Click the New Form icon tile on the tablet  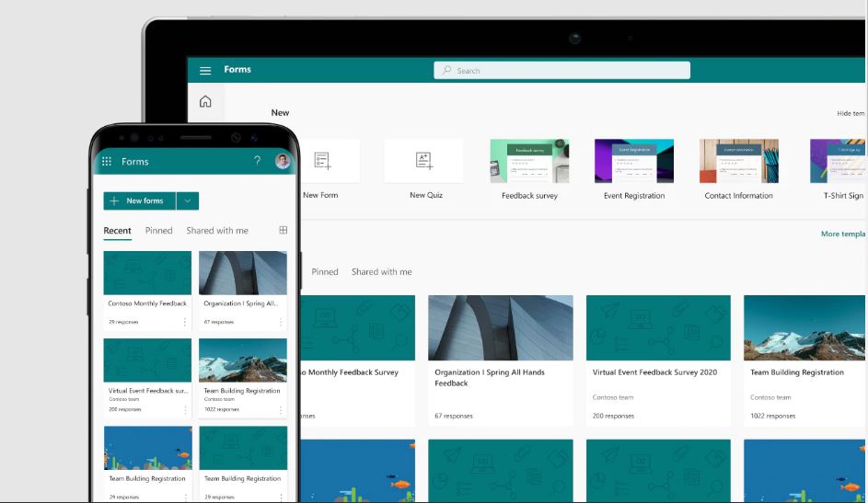[x=322, y=160]
